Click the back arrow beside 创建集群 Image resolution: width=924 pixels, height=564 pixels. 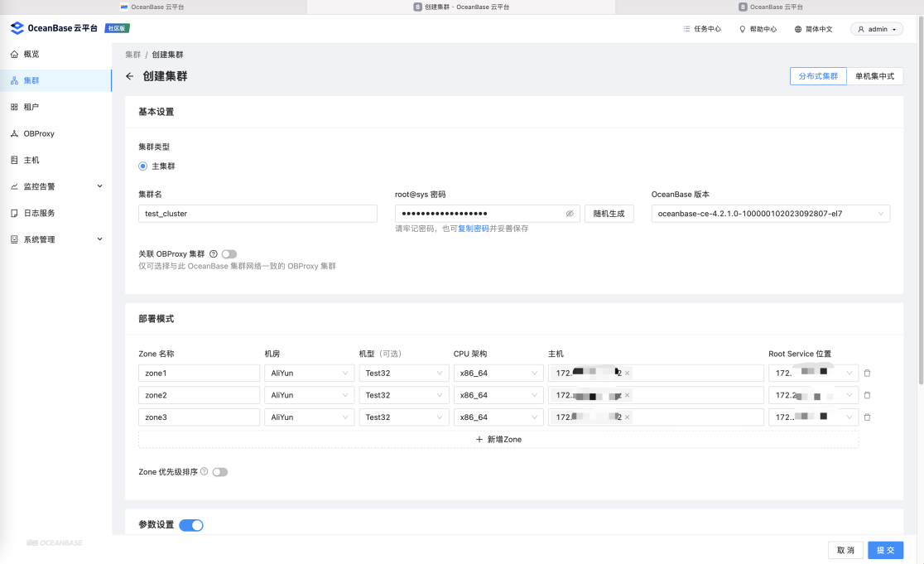[130, 76]
